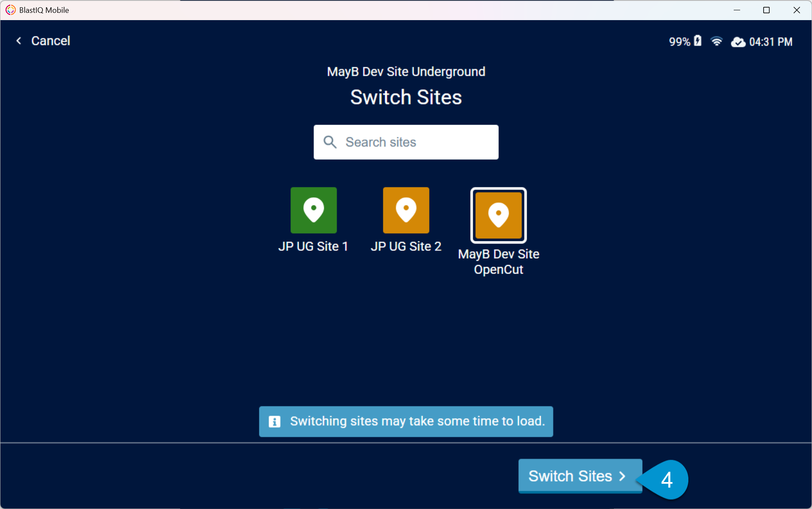The image size is (812, 509).
Task: Focus the Search sites field
Action: pyautogui.click(x=406, y=142)
